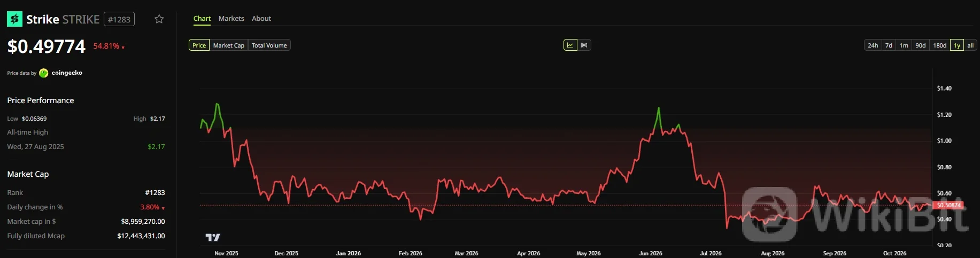
Task: Switch to line chart view icon
Action: [x=570, y=45]
